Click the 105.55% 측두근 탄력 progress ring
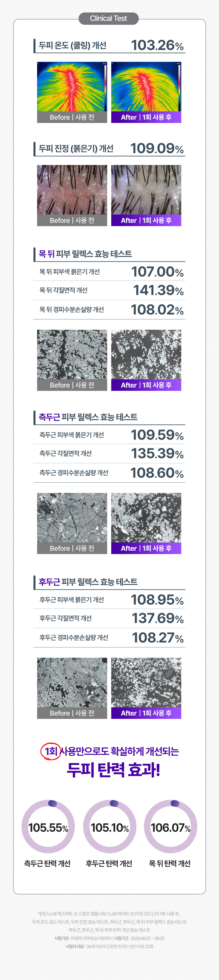The image size is (219, 980). click(x=48, y=827)
